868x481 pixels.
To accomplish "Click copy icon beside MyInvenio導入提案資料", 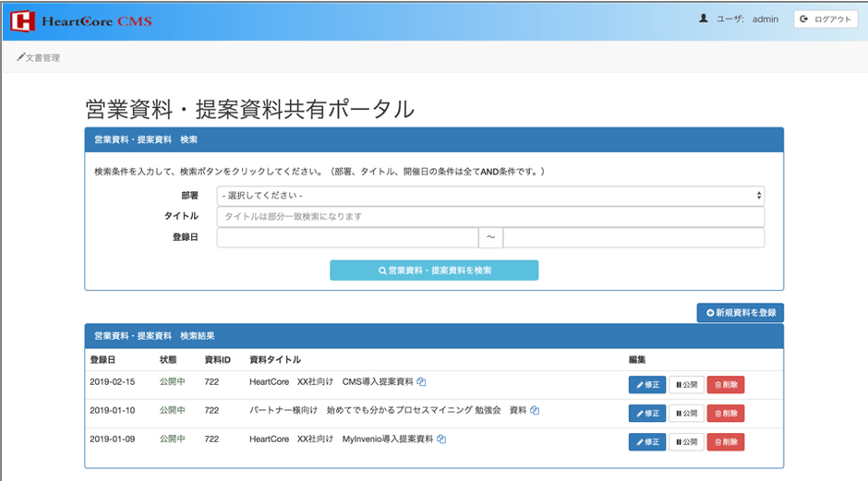I will 441,439.
